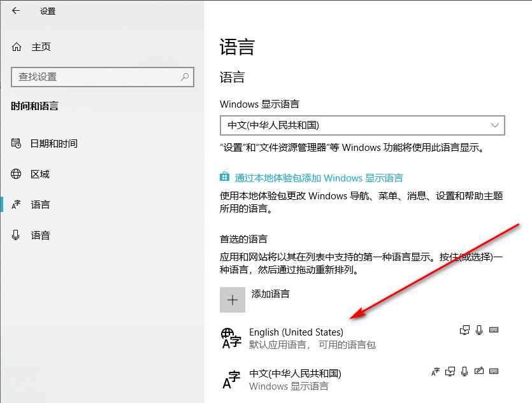The image size is (532, 403).
Task: Click 中文 row keyboard icon
Action: pyautogui.click(x=494, y=371)
